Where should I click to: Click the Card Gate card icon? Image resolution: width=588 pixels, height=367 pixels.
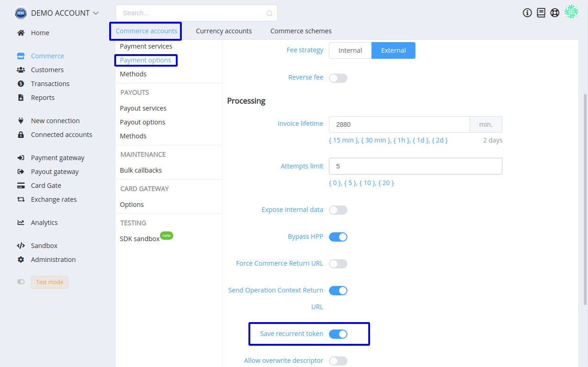(21, 186)
